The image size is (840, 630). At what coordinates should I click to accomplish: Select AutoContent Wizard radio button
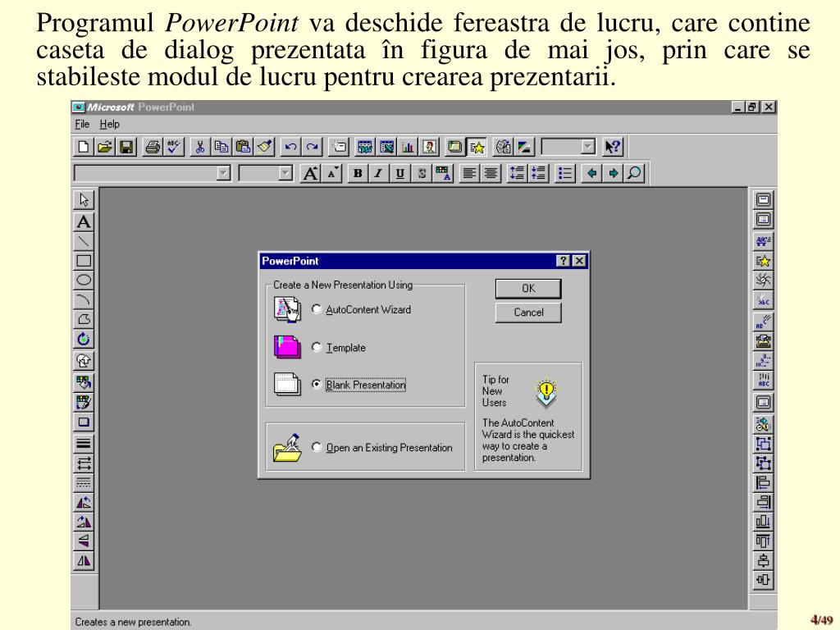tap(317, 309)
